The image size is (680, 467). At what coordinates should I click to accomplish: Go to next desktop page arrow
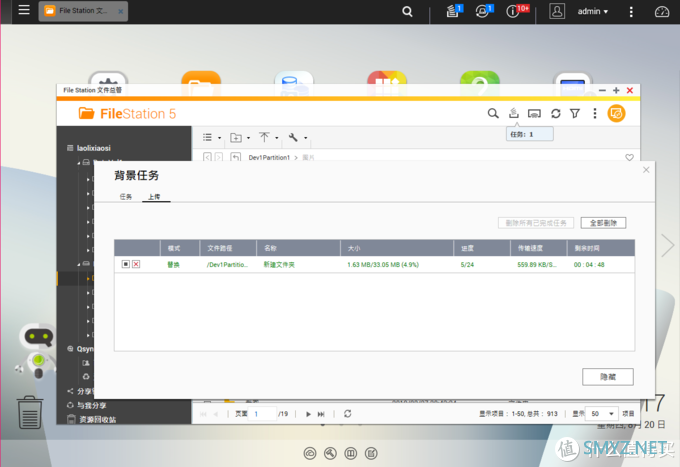click(x=668, y=245)
